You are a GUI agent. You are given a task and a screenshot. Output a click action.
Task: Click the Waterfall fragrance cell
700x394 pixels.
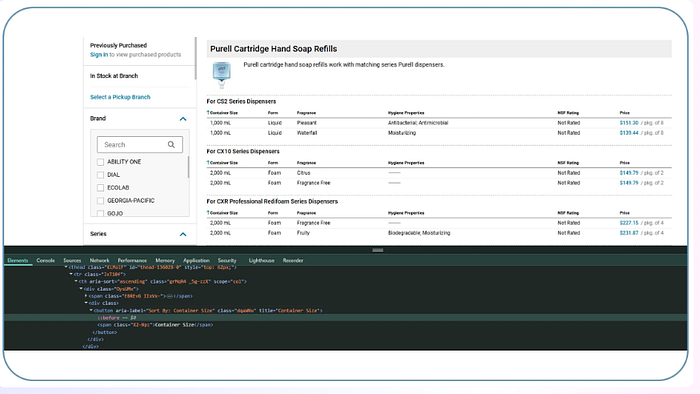point(307,133)
